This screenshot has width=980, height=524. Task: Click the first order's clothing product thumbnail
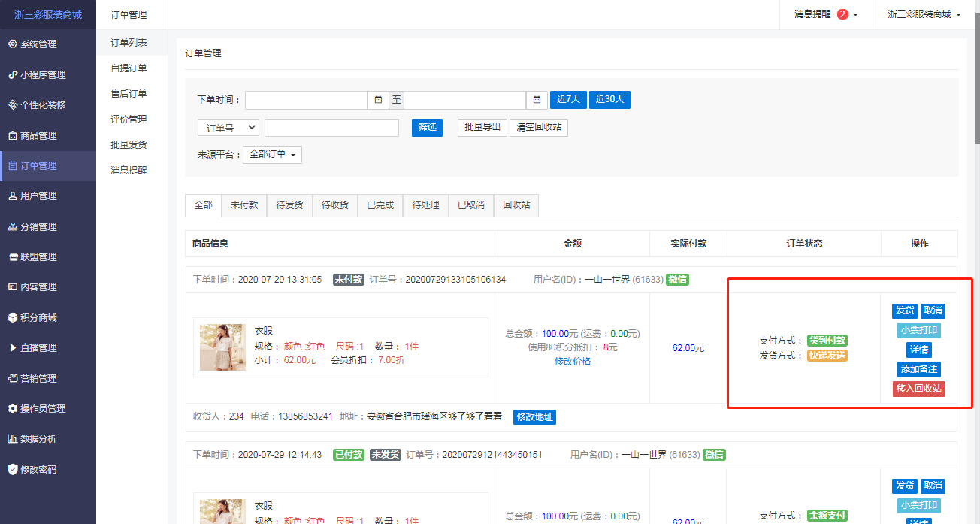[222, 347]
